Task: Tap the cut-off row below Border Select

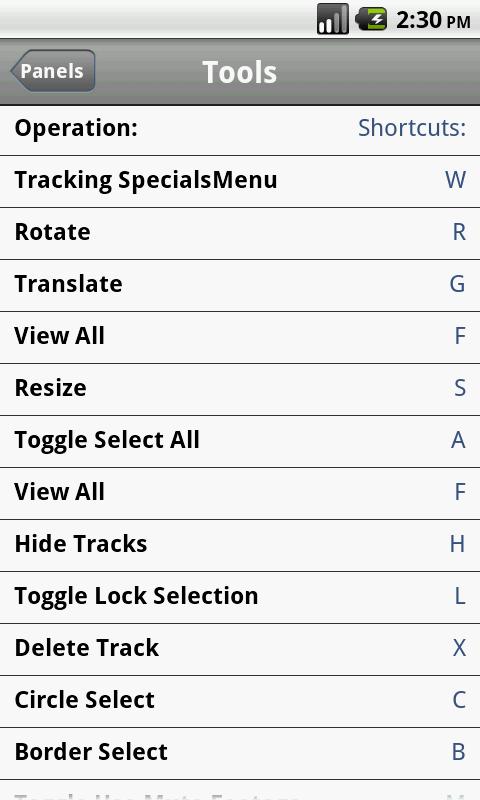Action: [x=240, y=790]
